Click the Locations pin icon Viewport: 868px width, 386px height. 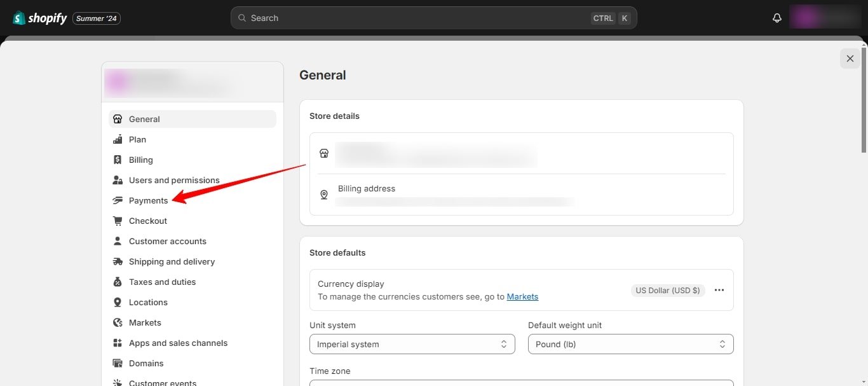(117, 302)
